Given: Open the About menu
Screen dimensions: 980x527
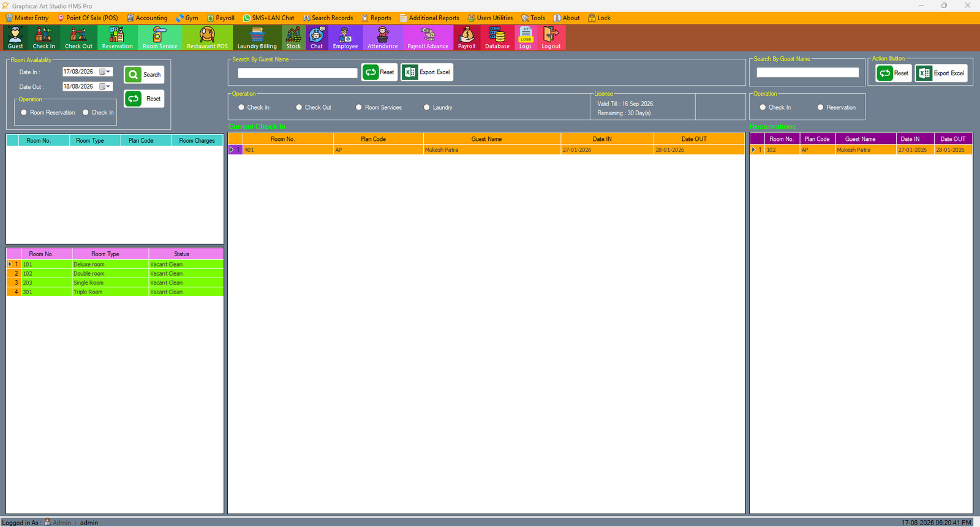Looking at the screenshot, I should 567,18.
